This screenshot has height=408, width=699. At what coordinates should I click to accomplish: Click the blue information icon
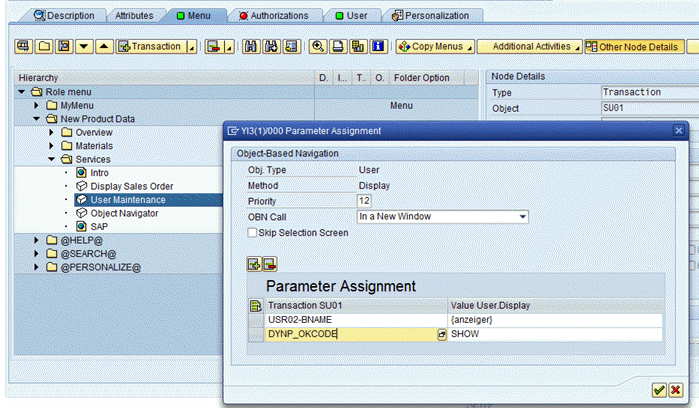[x=378, y=46]
